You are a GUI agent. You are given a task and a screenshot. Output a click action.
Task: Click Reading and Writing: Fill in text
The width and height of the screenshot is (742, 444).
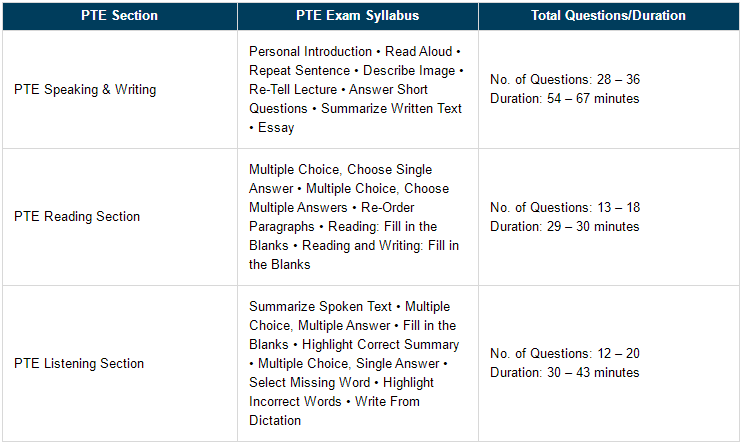pyautogui.click(x=380, y=245)
